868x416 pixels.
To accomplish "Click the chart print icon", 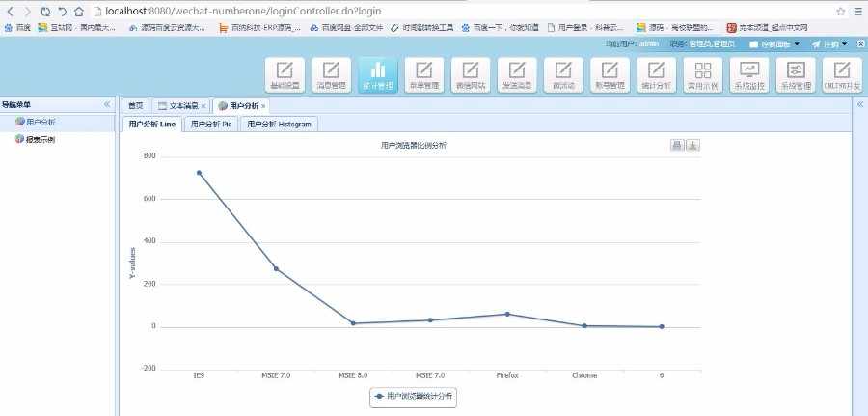I will pos(677,145).
